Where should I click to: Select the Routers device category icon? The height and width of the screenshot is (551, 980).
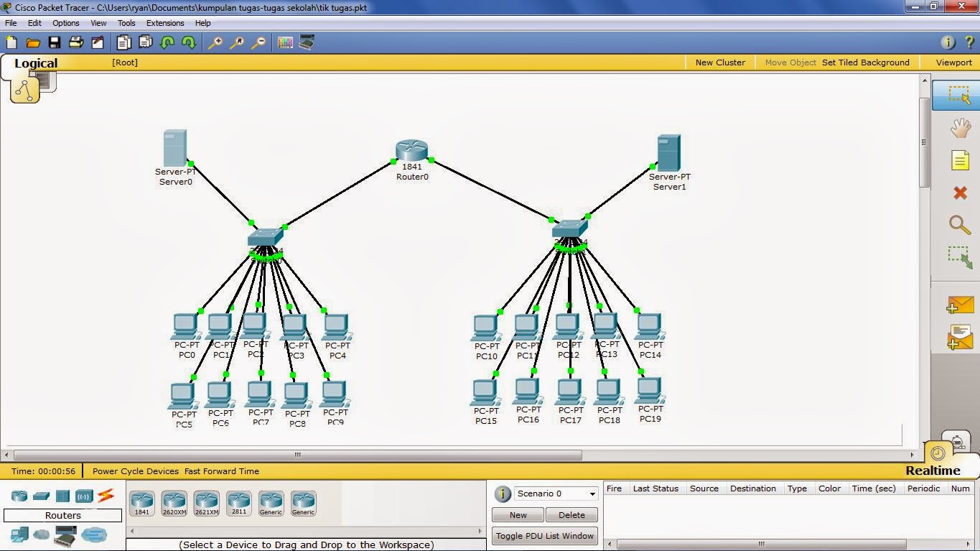[19, 496]
